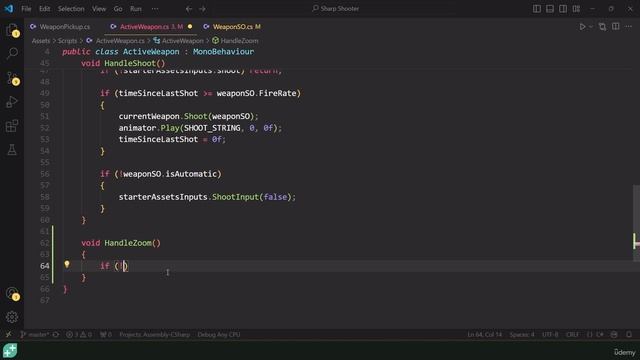Open errors and warnings problems count
This screenshot has height=360, width=640.
point(79,334)
